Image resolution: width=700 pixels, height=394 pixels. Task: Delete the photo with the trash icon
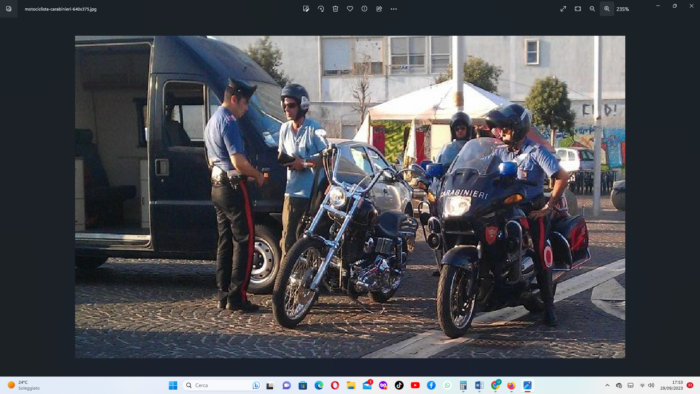tap(335, 9)
